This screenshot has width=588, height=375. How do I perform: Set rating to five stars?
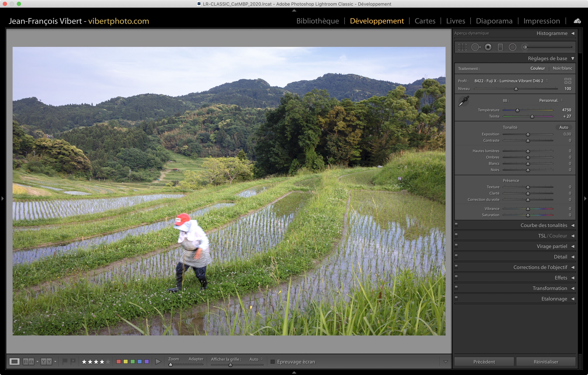click(108, 362)
